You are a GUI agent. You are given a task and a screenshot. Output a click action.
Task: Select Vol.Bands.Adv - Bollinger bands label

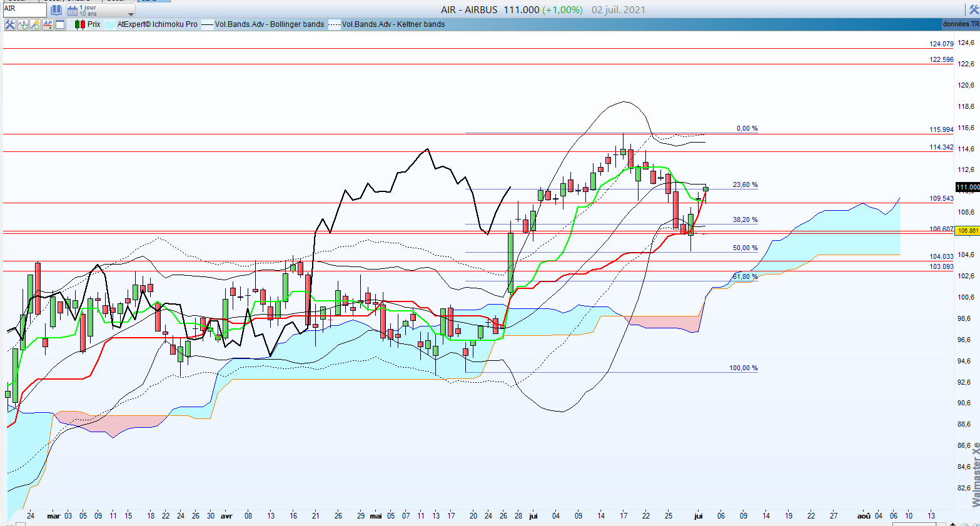[270, 24]
